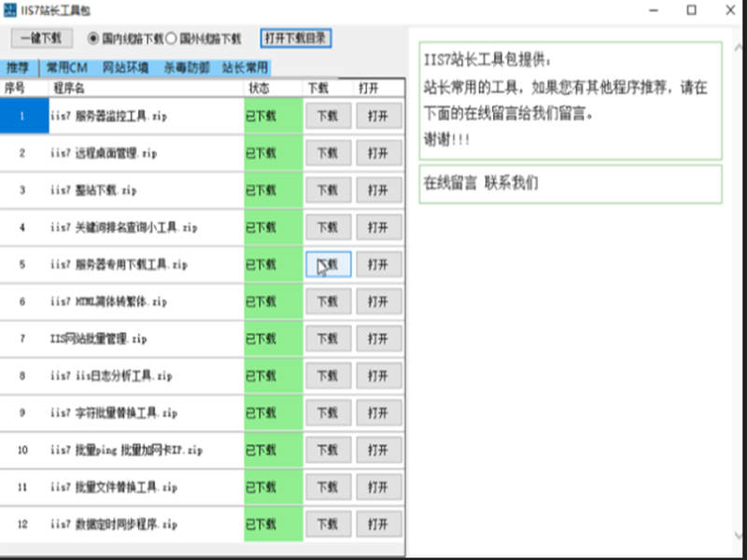Screen dimensions: 747x560
Task: Click 打开 in the 整站下载.zip row
Action: coord(379,190)
